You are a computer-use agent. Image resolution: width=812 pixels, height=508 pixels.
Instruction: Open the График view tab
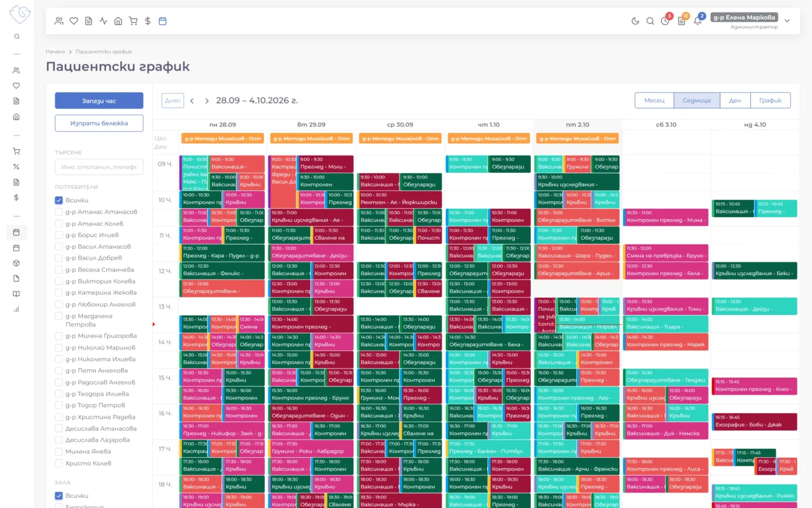click(x=770, y=101)
